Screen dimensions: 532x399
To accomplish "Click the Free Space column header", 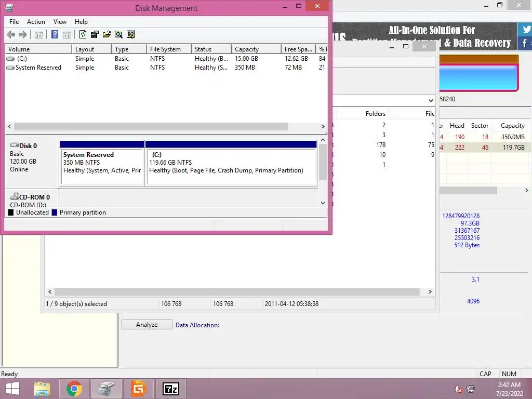I will [298, 49].
